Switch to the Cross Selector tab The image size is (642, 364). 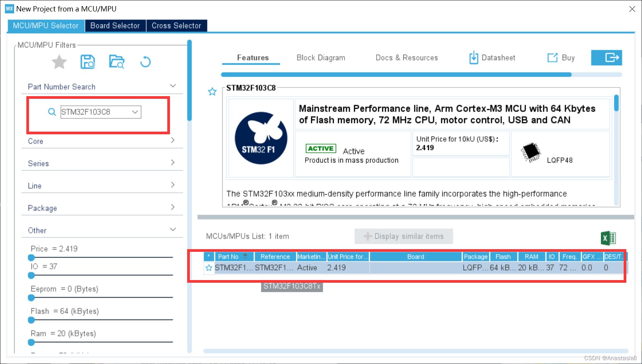click(x=176, y=26)
